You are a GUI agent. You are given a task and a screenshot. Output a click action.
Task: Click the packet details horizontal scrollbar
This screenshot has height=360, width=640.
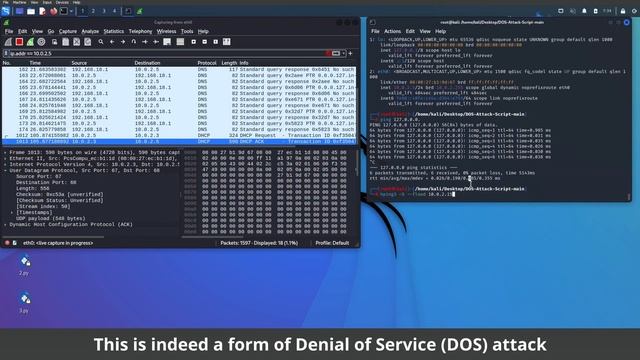click(x=53, y=237)
